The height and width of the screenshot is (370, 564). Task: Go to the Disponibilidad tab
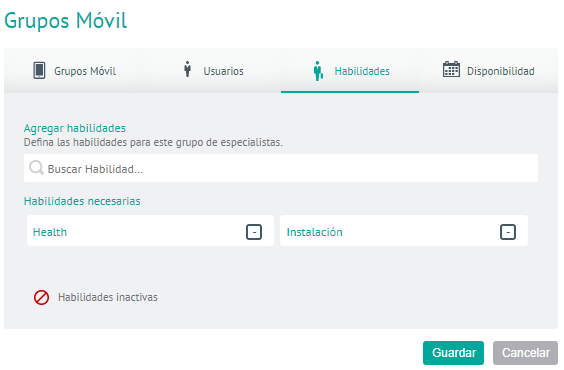pos(488,71)
